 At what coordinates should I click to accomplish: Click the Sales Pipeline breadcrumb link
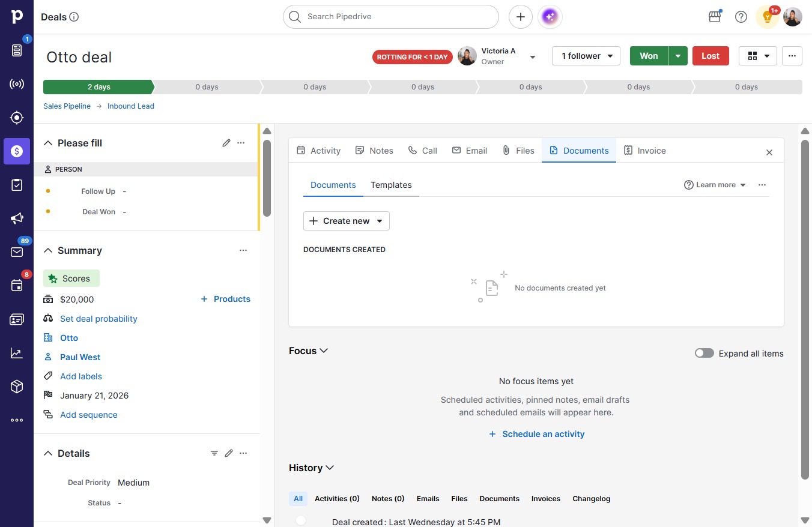(67, 106)
